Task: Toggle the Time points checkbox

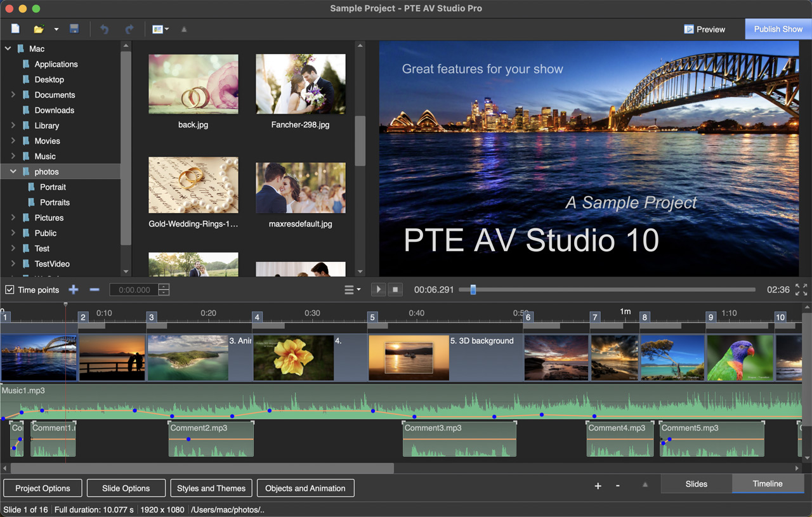Action: 10,290
